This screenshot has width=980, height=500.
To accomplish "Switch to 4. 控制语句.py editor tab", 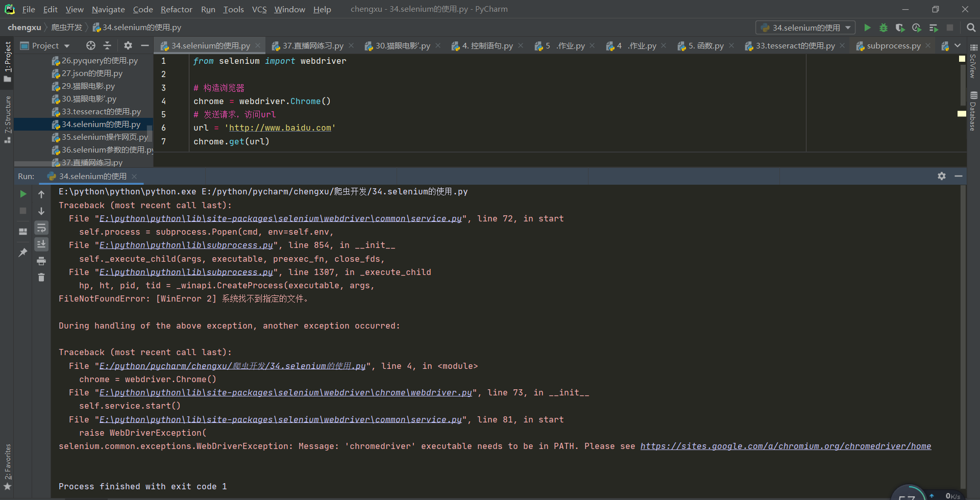I will pos(487,45).
